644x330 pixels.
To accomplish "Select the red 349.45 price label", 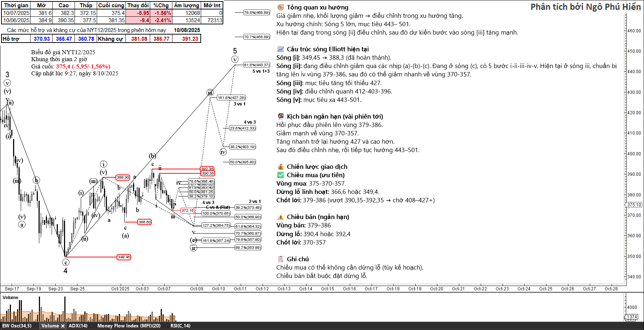I will coord(124,257).
